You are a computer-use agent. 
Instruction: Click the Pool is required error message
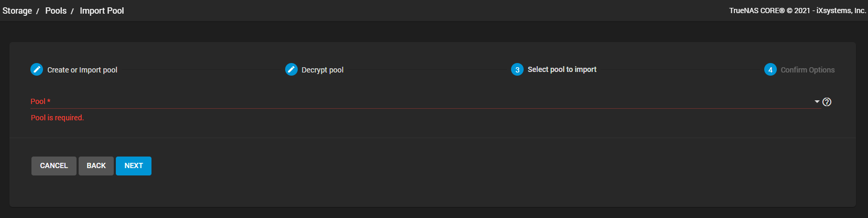tap(57, 118)
